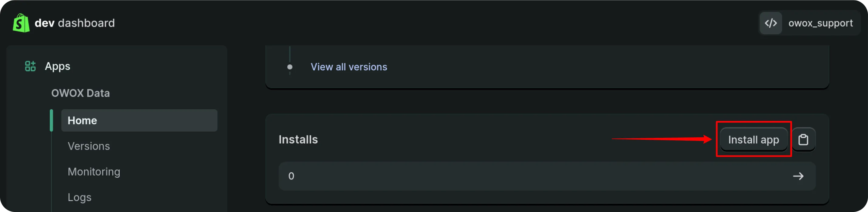Click the code brackets icon

pyautogui.click(x=771, y=23)
